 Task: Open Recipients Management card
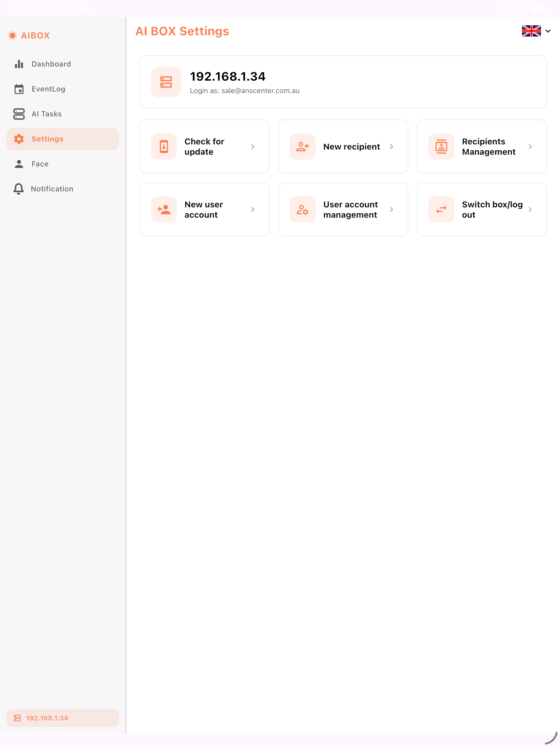point(482,147)
